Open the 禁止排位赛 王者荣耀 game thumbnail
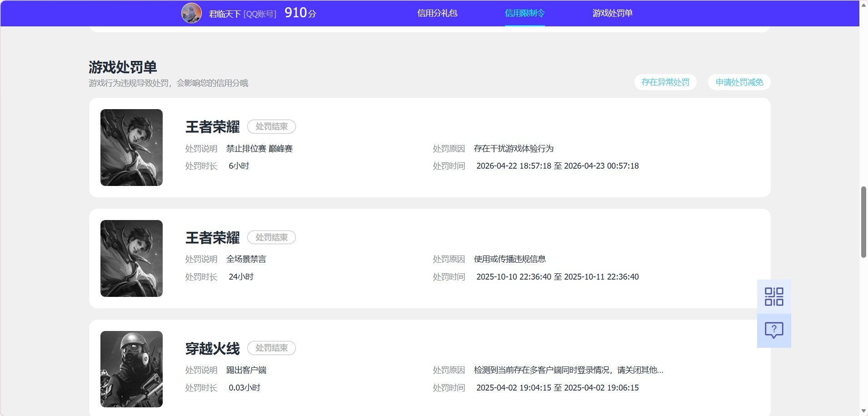The image size is (868, 416). point(131,147)
